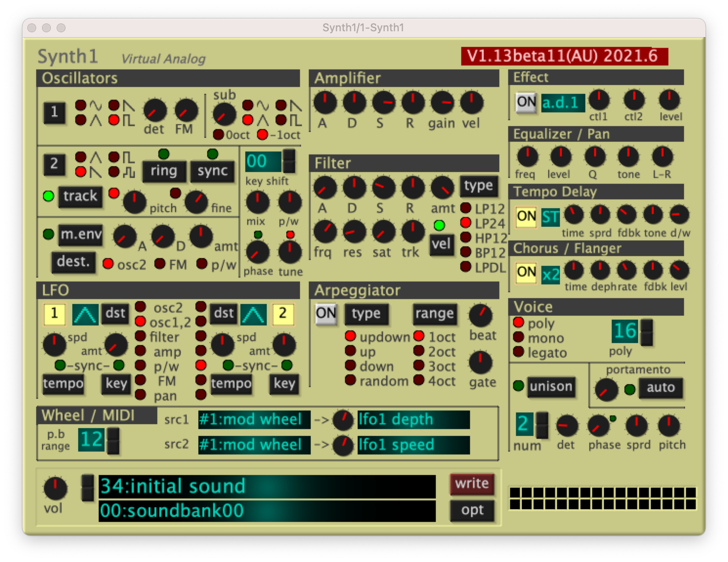The height and width of the screenshot is (562, 728).
Task: Open the lfo1 depth destination selector
Action: tap(414, 419)
